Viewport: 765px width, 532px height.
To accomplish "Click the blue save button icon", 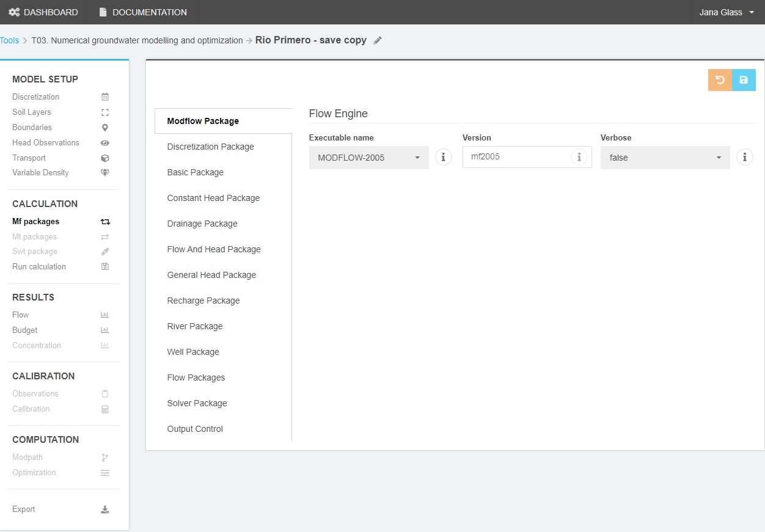I will click(x=744, y=80).
